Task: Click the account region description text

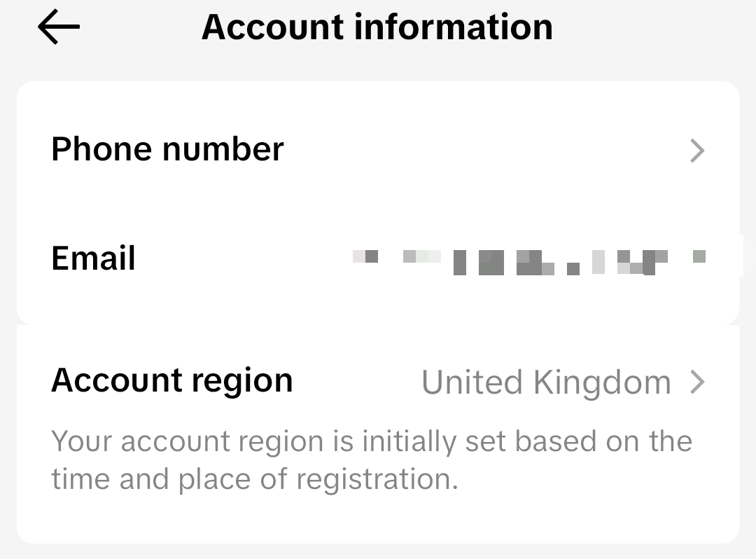Action: [x=371, y=460]
